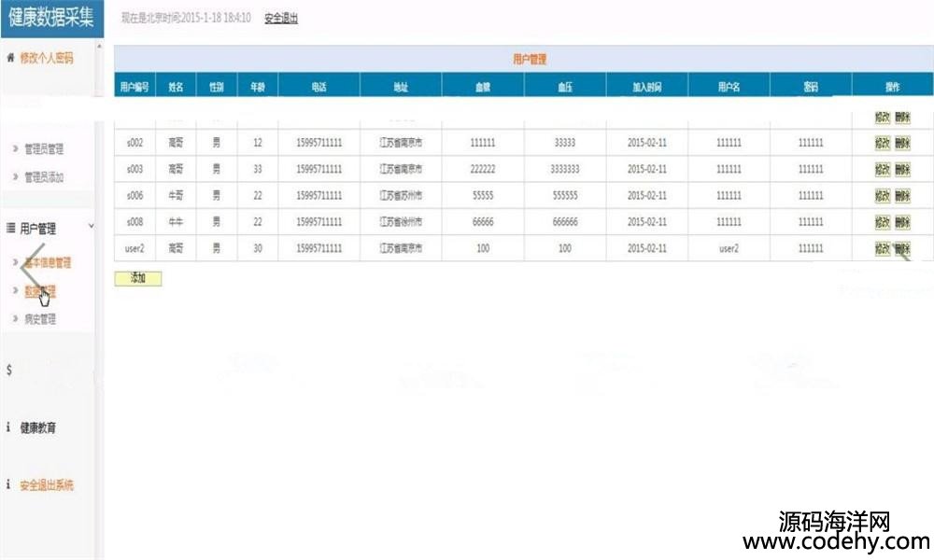Click the dollar sign icon in sidebar

tap(9, 370)
